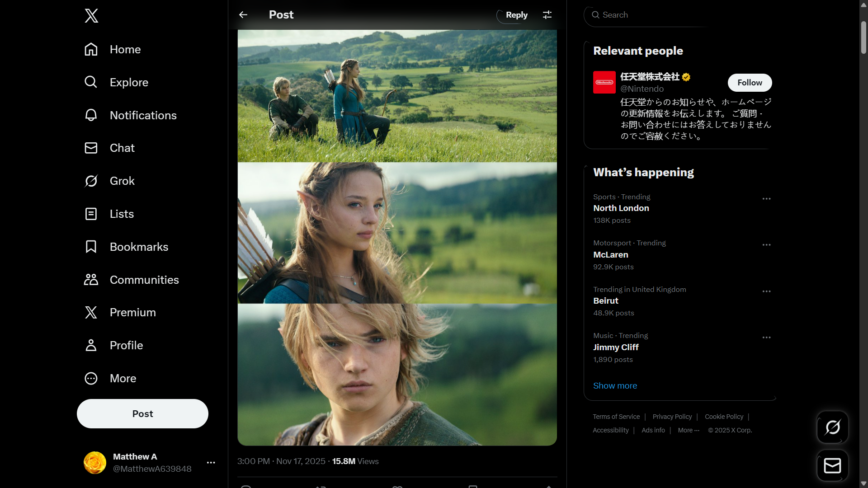
Task: Click the Search input field
Action: pos(651,15)
